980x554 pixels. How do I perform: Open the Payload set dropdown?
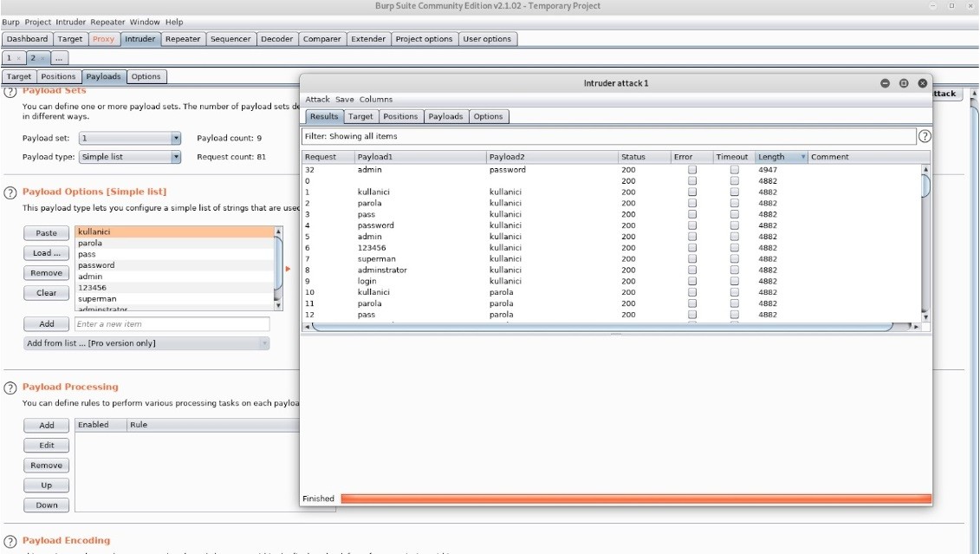pos(130,138)
